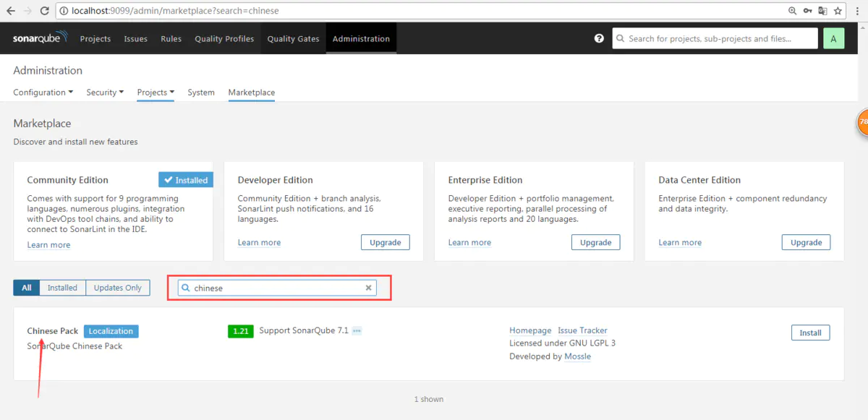Click the 1 shown results count

point(429,399)
